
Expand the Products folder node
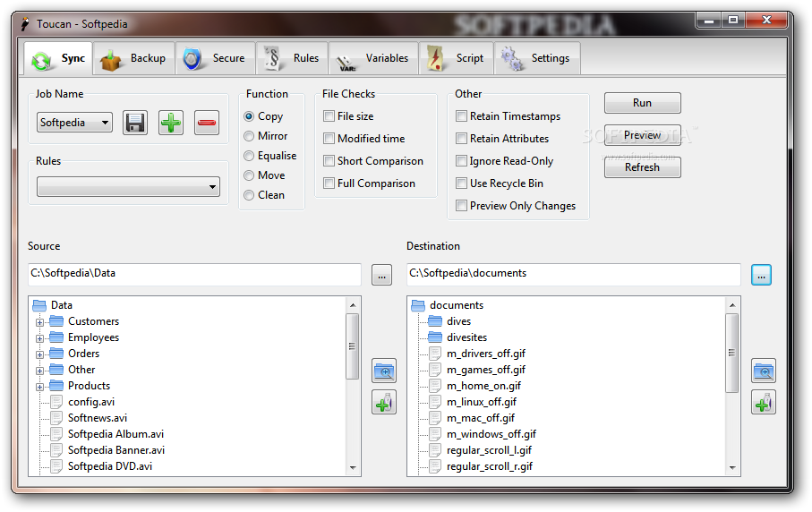[39, 387]
